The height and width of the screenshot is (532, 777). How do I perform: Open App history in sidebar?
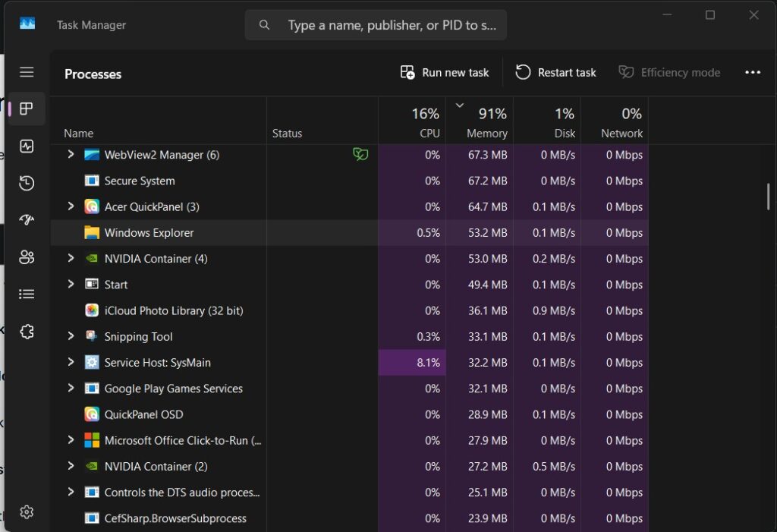[x=27, y=183]
